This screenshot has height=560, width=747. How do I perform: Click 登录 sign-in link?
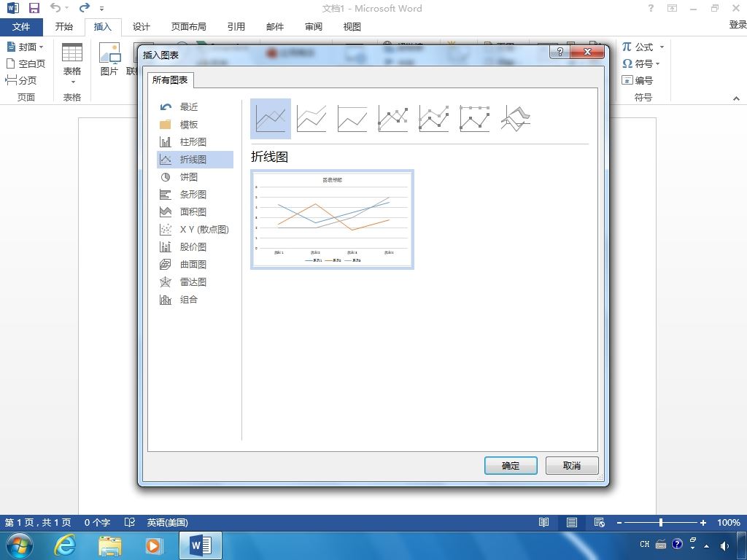738,25
